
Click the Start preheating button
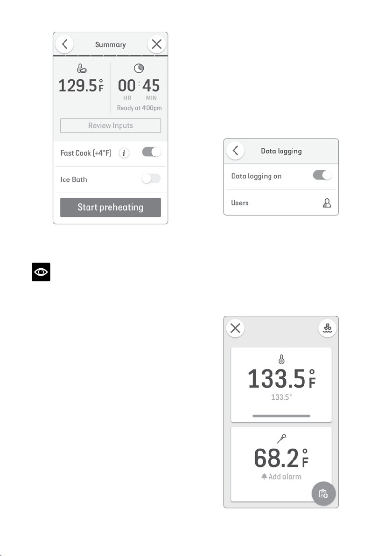coord(110,208)
